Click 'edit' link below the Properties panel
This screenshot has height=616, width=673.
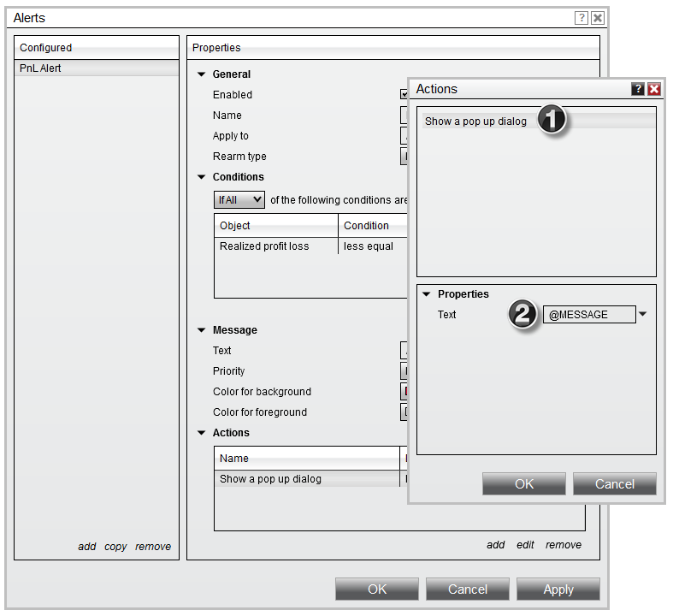[x=525, y=545]
